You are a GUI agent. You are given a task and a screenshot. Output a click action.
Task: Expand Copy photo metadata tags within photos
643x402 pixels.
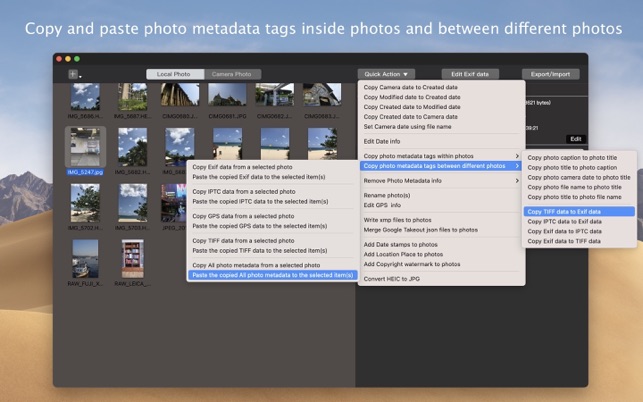point(441,156)
